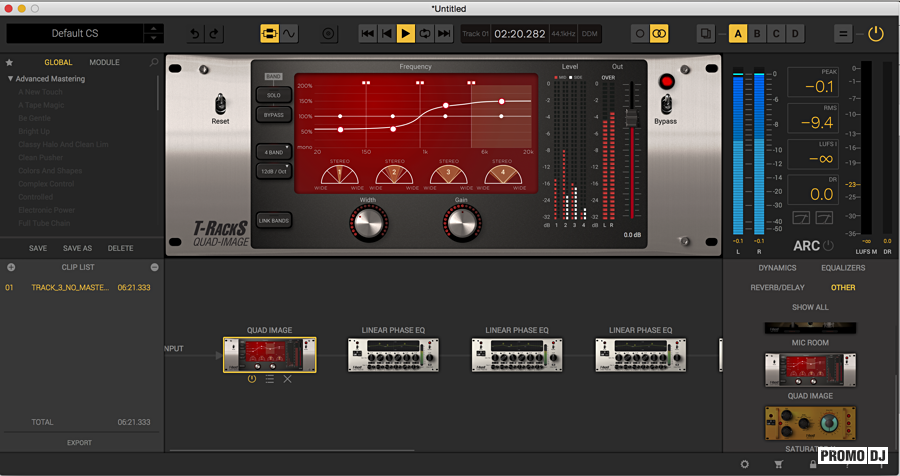
Task: Select the mono monitoring circle icon
Action: coord(640,34)
